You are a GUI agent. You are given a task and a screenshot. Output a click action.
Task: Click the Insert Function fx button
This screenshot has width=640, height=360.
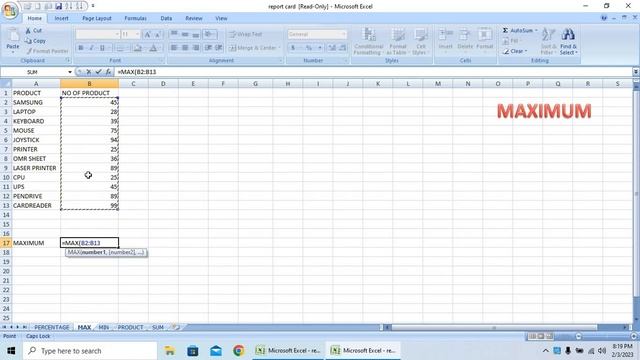pyautogui.click(x=108, y=72)
